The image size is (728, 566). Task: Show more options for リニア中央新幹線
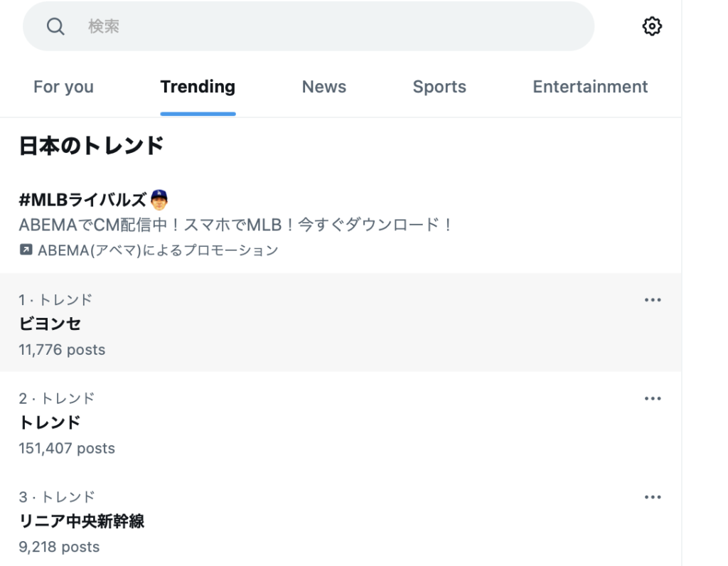coord(652,498)
